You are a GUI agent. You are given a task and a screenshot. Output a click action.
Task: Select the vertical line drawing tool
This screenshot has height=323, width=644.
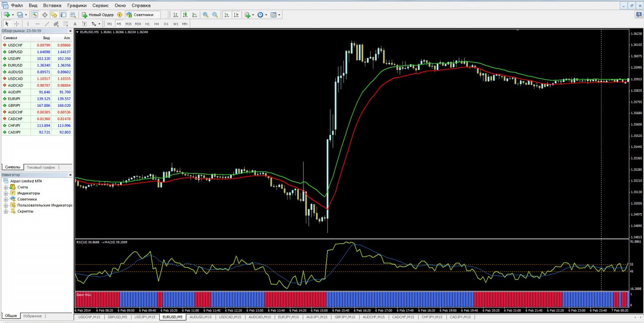[28, 24]
